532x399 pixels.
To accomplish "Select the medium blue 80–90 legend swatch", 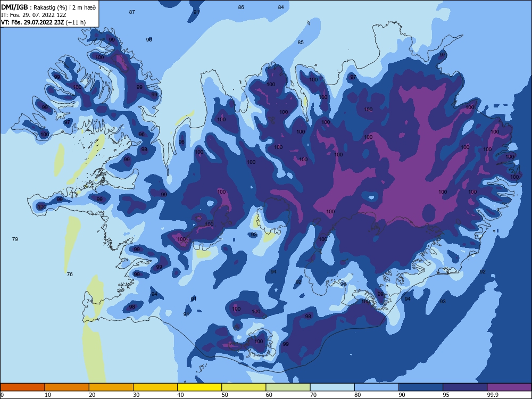I will pyautogui.click(x=377, y=387).
